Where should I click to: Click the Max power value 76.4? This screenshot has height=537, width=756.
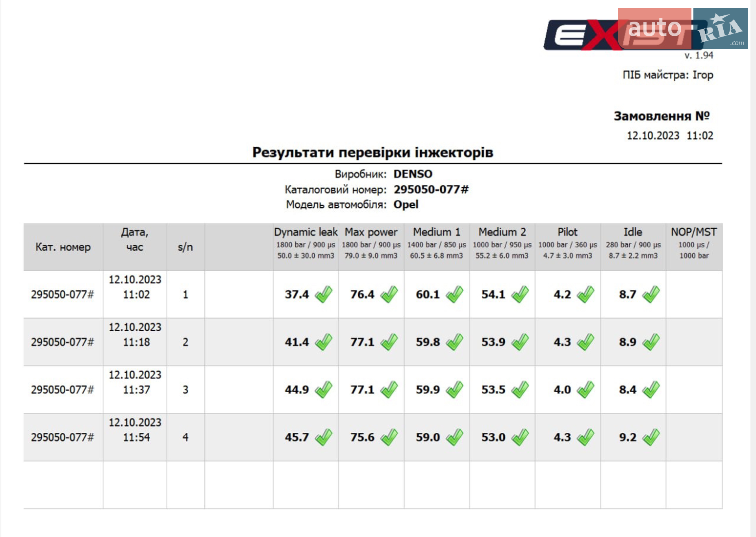coord(362,294)
